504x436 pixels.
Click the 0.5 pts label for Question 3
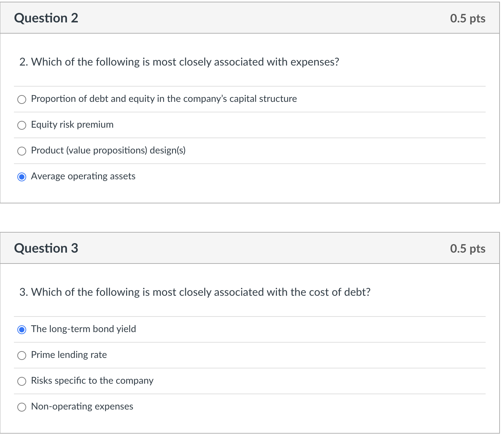(468, 248)
